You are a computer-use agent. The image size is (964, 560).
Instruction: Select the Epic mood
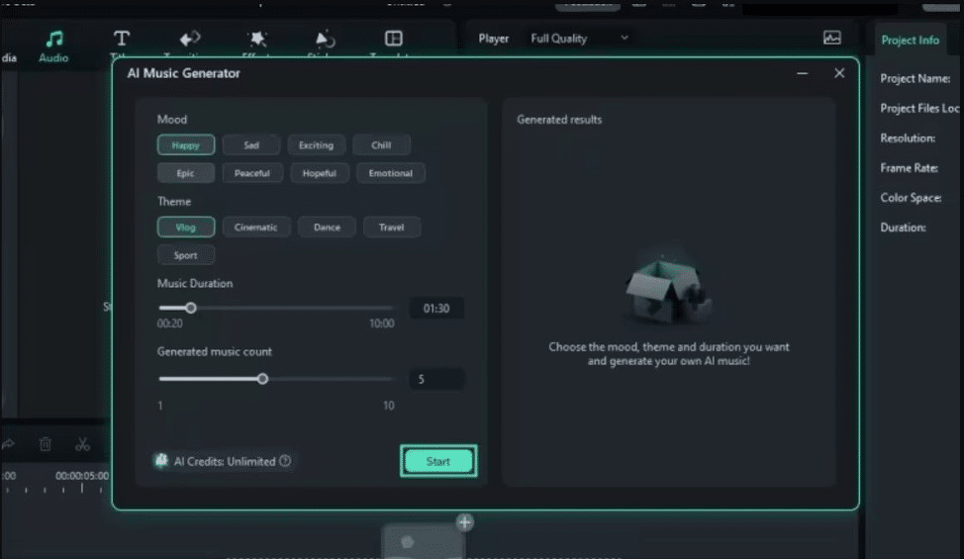[x=186, y=173]
